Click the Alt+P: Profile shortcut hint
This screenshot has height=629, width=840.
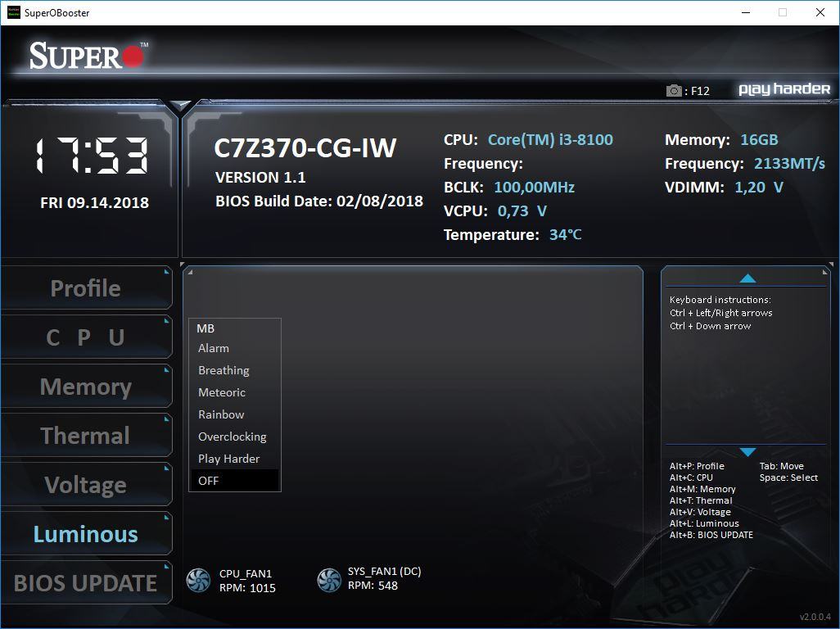pyautogui.click(x=697, y=466)
